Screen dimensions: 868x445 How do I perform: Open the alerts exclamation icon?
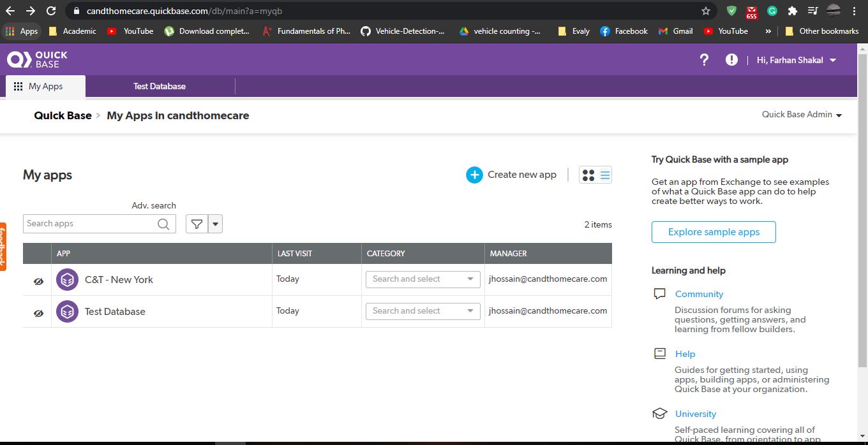[731, 60]
